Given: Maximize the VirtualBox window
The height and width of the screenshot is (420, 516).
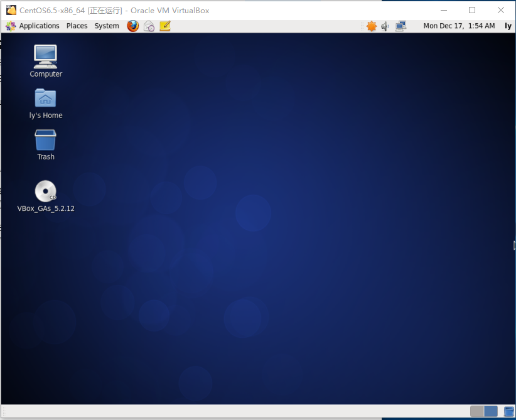Looking at the screenshot, I should tap(472, 10).
